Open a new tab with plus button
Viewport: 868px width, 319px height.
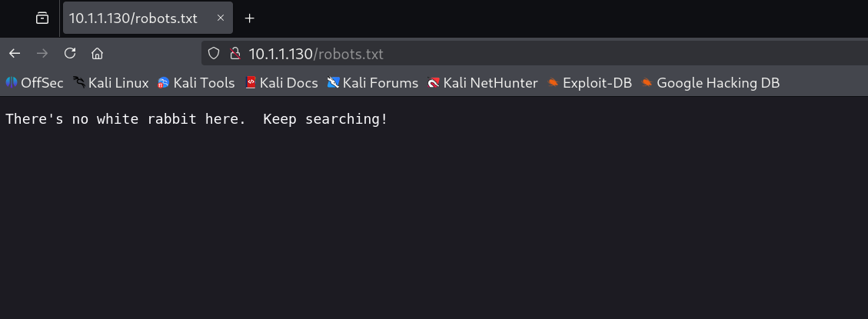click(249, 18)
